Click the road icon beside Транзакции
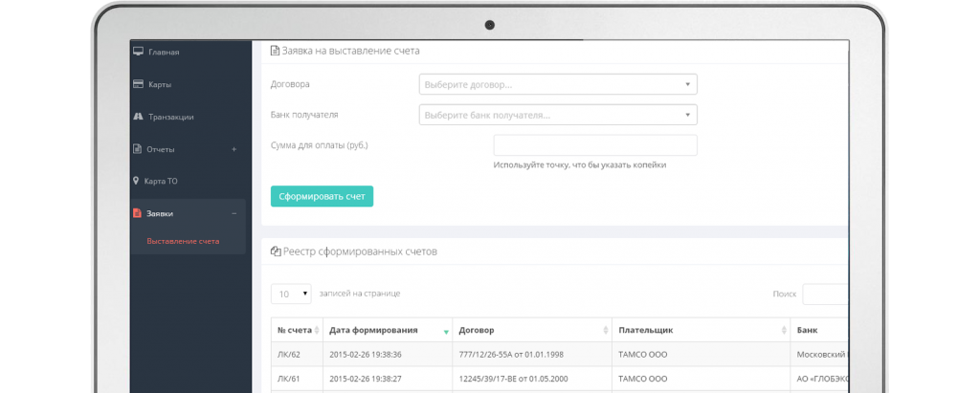This screenshot has height=393, width=980. click(138, 117)
